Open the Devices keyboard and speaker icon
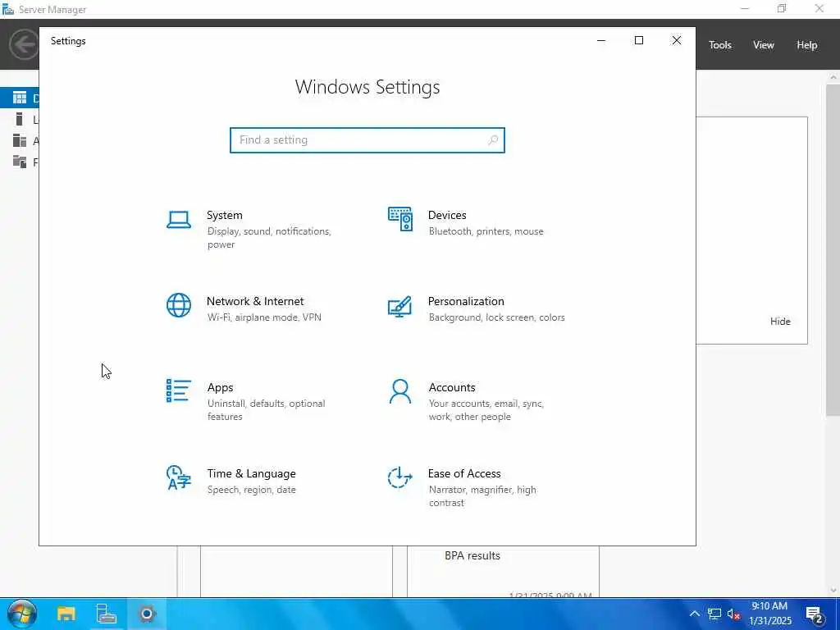This screenshot has height=630, width=840. (x=400, y=219)
